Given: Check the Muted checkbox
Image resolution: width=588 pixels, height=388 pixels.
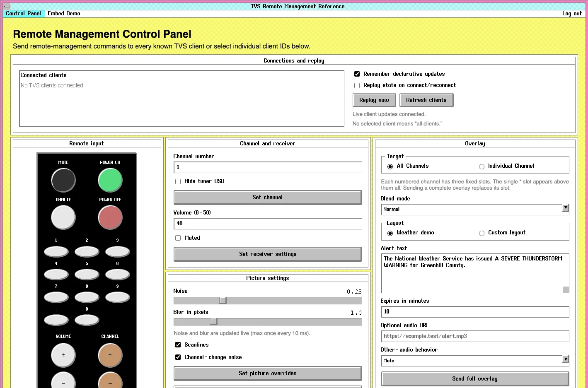Looking at the screenshot, I should pos(178,238).
